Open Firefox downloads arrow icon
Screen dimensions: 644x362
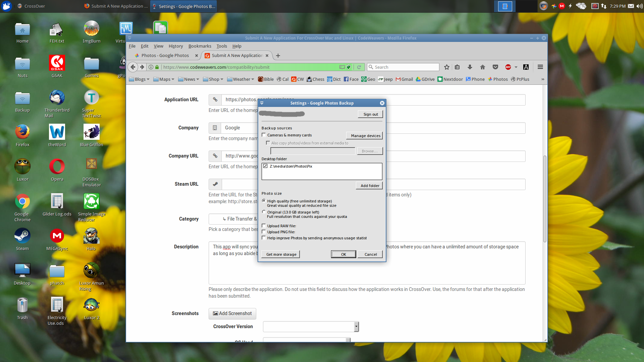pos(470,67)
